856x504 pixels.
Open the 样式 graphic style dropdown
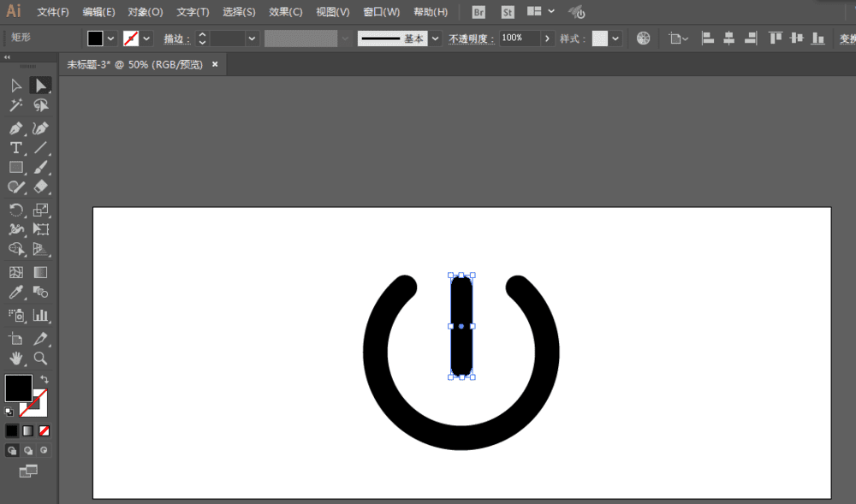coord(615,39)
